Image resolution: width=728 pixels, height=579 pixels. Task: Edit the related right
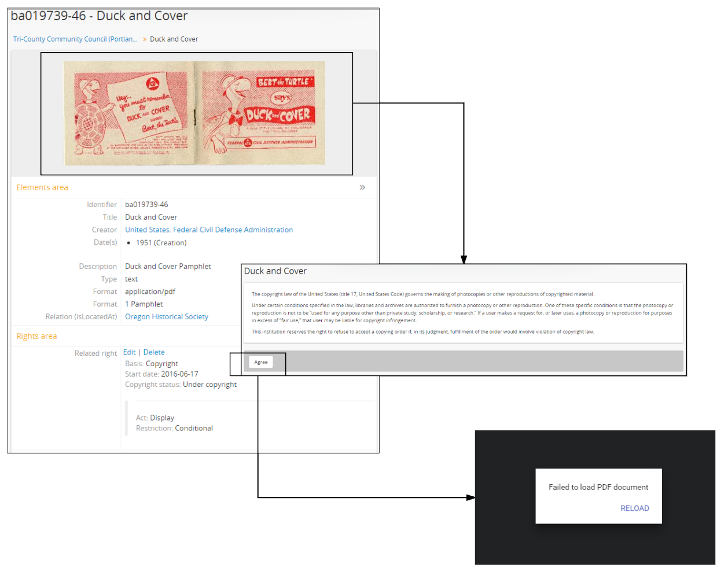(129, 352)
